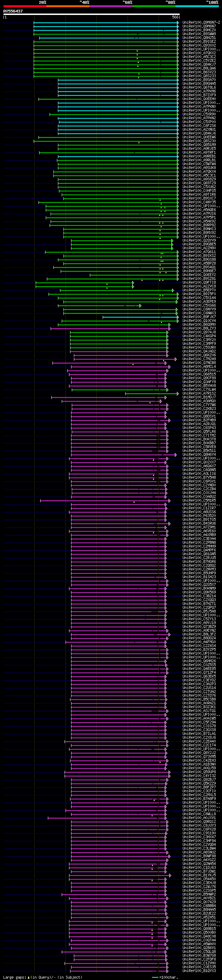Select the query name AV556437

13,11
